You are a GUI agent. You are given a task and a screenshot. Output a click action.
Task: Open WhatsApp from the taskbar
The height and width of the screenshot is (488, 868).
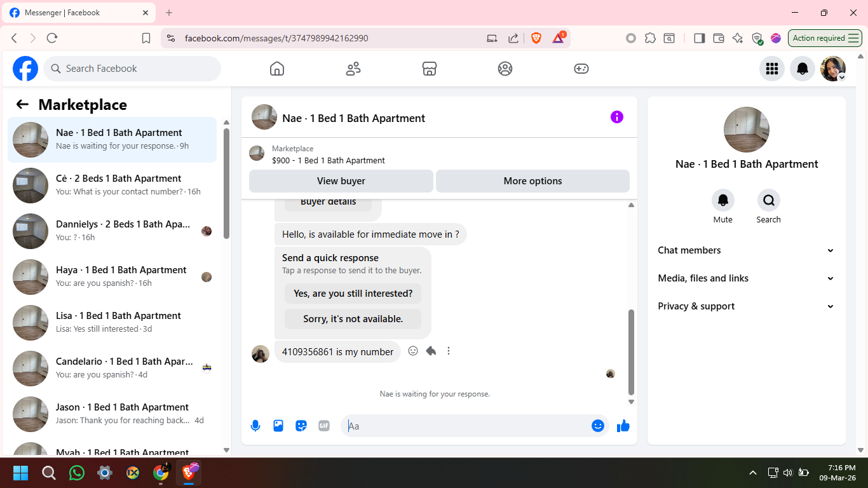(x=77, y=473)
